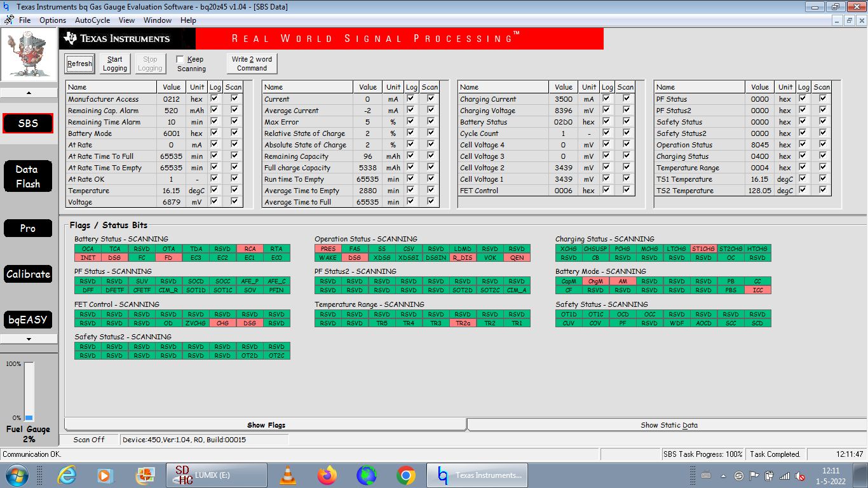Click the red PRES bit in Operation Status
Image resolution: width=868 pixels, height=488 pixels.
pyautogui.click(x=328, y=249)
